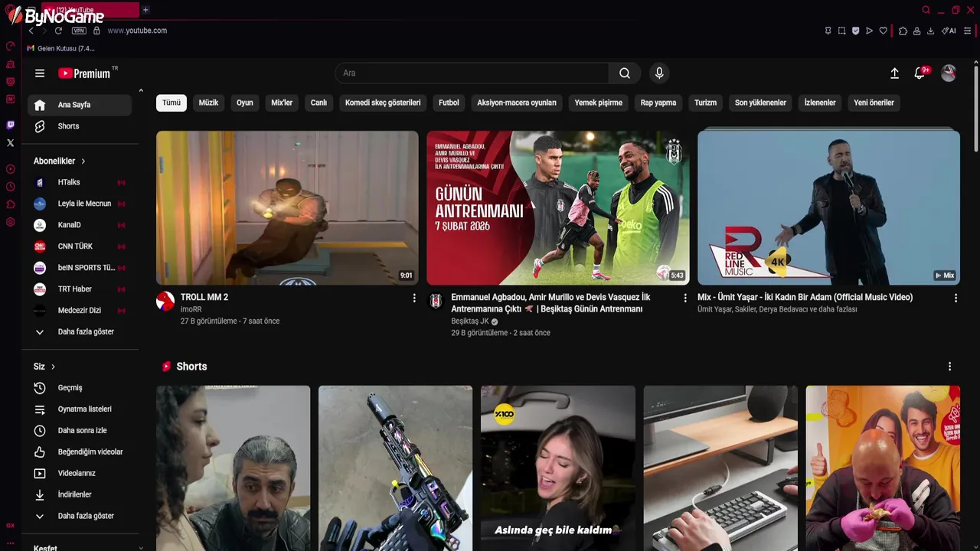Open Videolarınız in sidebar

(80, 474)
